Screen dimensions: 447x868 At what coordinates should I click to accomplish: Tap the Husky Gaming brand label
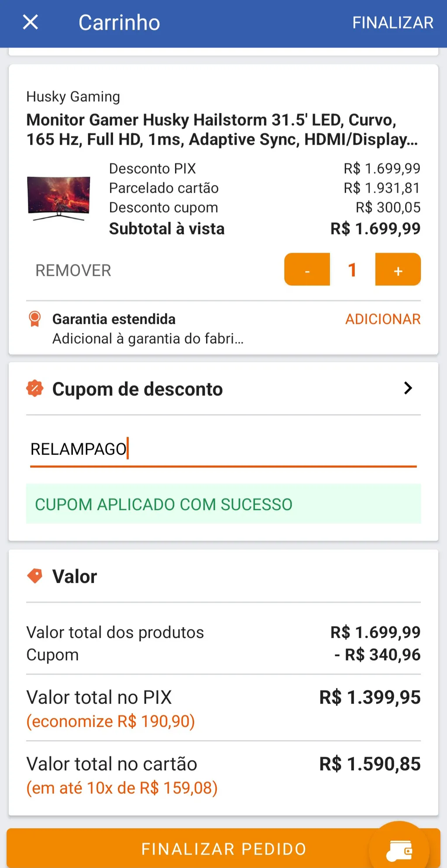point(73,96)
